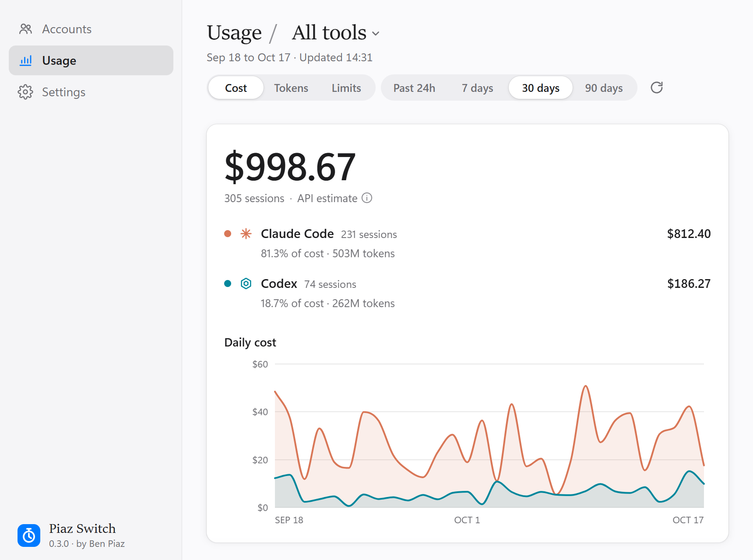
Task: Click the Codex hexagon logo
Action: [246, 283]
